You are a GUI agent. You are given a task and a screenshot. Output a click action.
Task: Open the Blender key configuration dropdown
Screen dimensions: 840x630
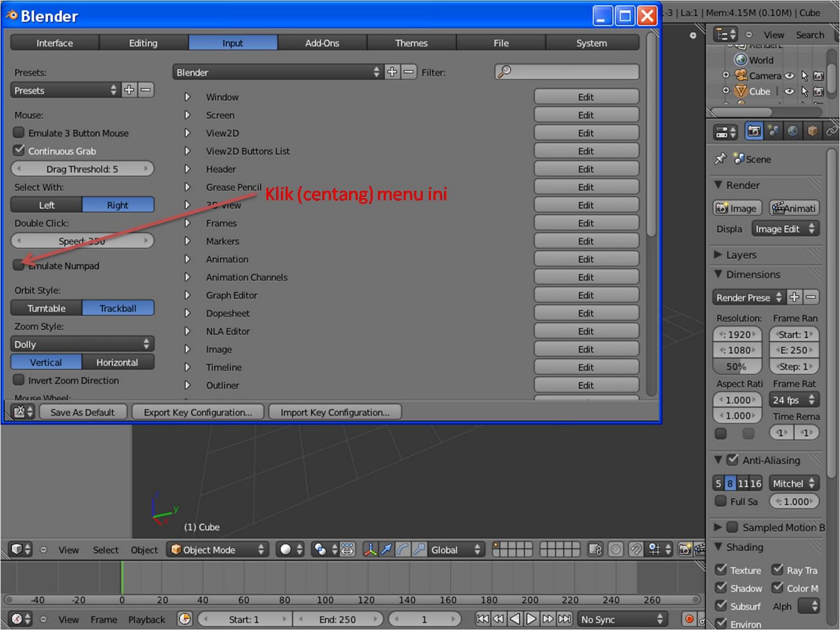pyautogui.click(x=278, y=72)
